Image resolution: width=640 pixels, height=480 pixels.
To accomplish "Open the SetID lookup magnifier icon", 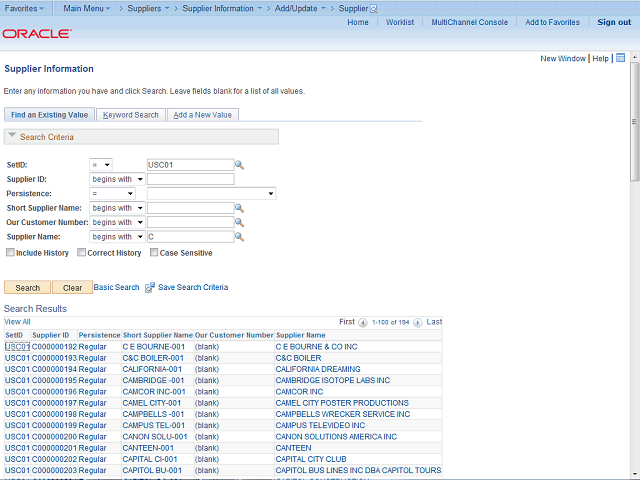I will (239, 165).
